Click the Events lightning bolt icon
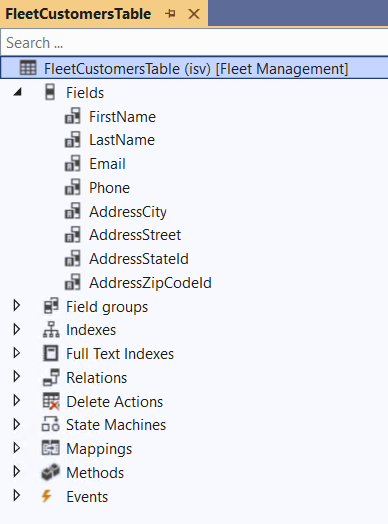Screen dimensions: 388x524 (47, 496)
